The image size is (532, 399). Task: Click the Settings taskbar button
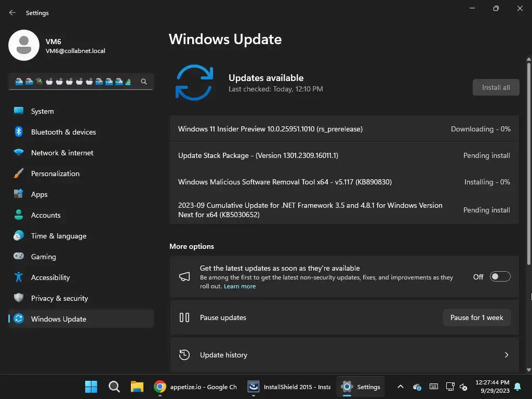[361, 387]
